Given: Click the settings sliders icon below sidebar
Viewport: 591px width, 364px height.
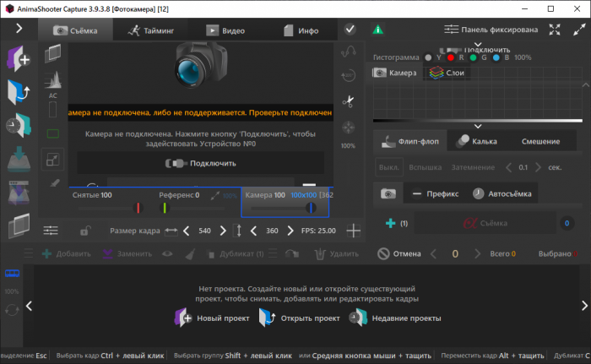Looking at the screenshot, I should 52,230.
